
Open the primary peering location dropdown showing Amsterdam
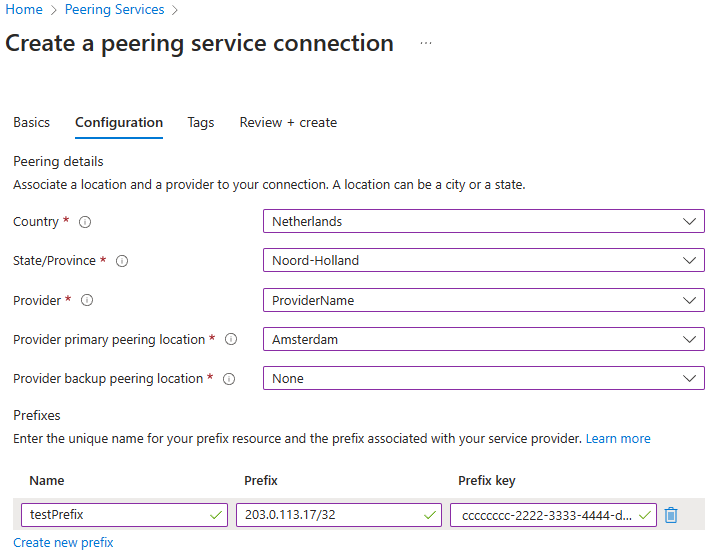pyautogui.click(x=484, y=339)
